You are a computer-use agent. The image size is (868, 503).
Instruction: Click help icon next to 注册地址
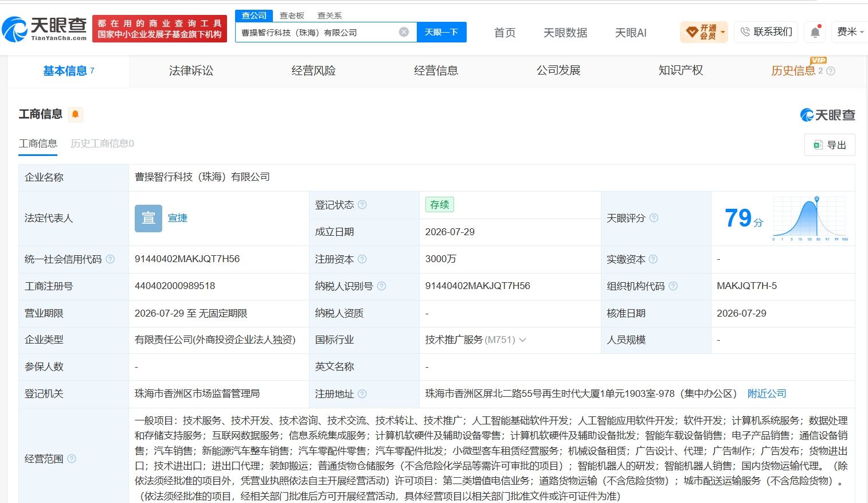click(x=362, y=394)
